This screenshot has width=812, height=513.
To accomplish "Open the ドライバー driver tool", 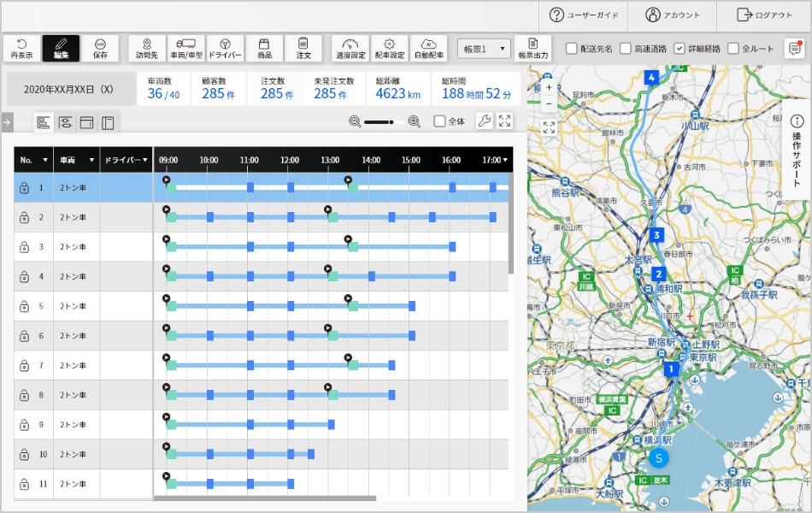I will coord(226,48).
